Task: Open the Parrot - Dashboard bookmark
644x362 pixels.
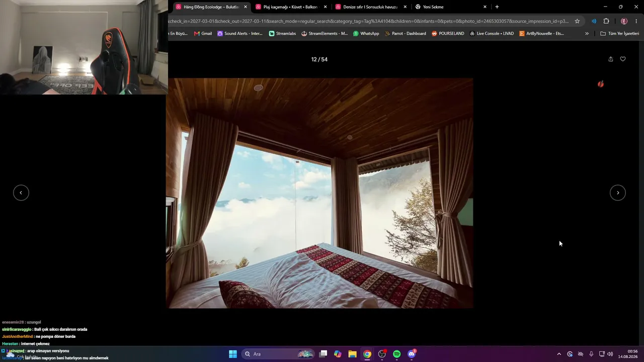Action: [405, 34]
